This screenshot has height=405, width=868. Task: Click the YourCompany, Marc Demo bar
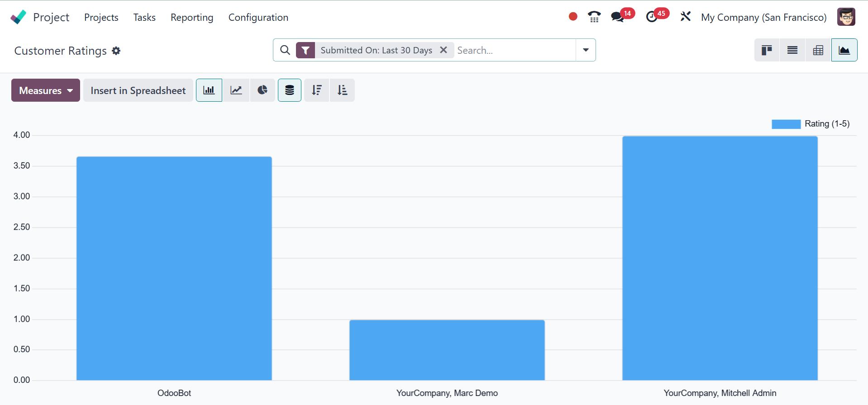(x=447, y=350)
